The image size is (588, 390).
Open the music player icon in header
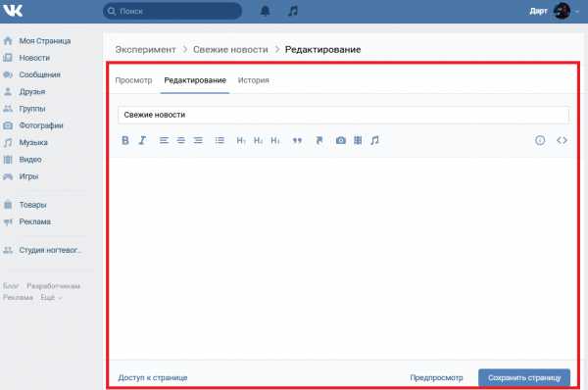(293, 11)
